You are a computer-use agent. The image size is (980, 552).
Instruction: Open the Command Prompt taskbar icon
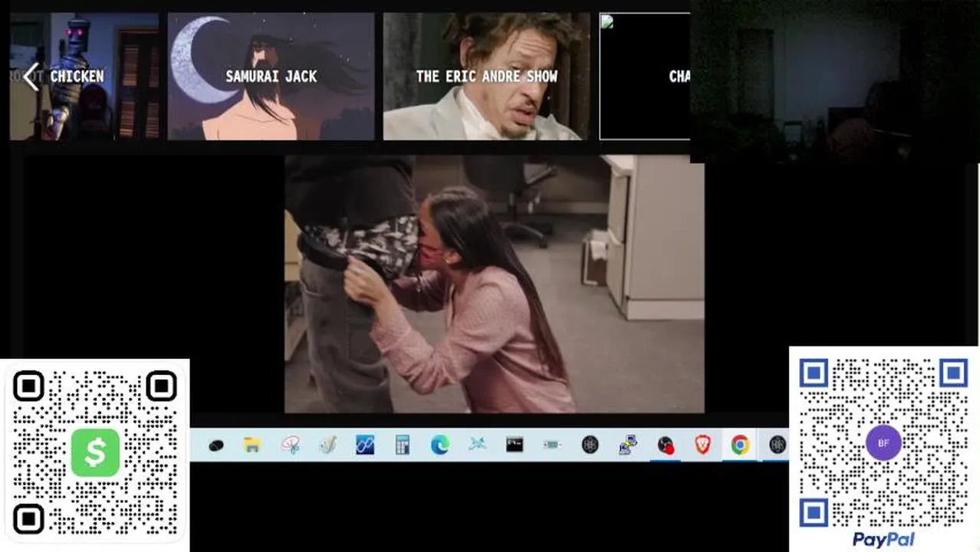pos(515,445)
